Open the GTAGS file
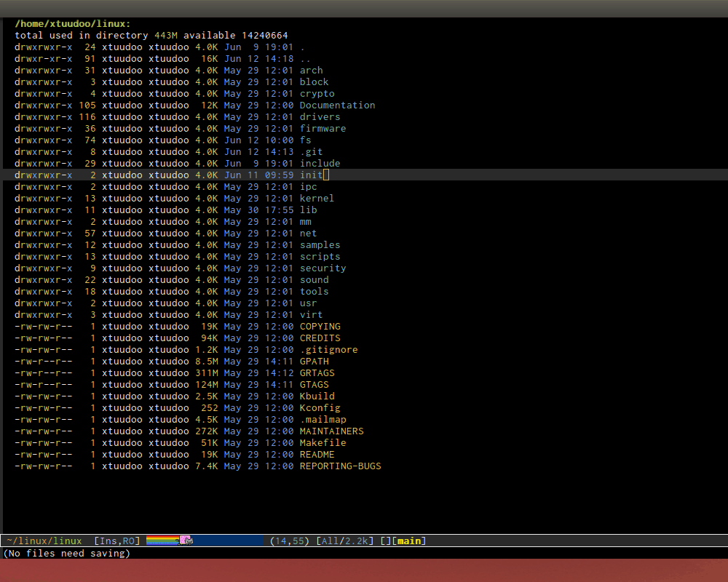Viewport: 728px width, 582px height. 314,384
